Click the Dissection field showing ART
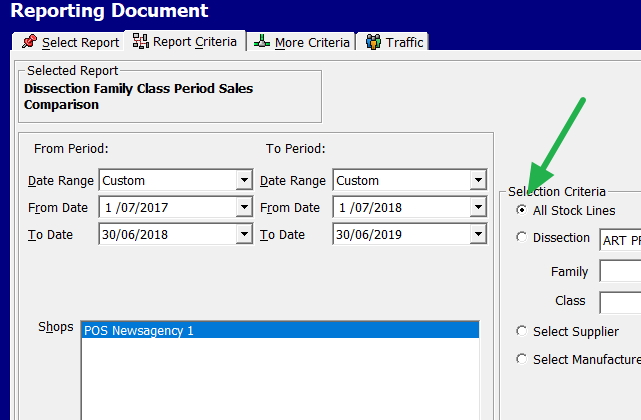This screenshot has height=420, width=641. click(620, 240)
